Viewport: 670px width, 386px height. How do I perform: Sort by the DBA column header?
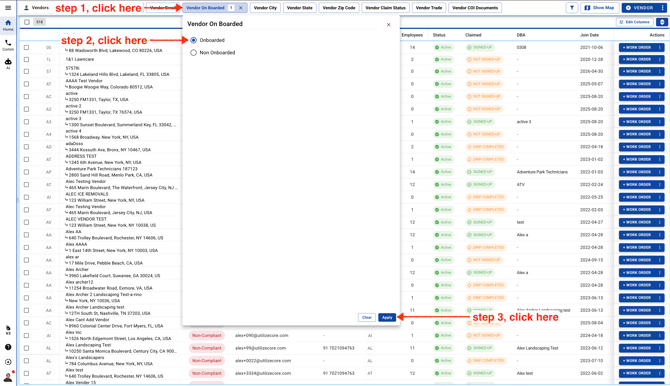(x=520, y=35)
